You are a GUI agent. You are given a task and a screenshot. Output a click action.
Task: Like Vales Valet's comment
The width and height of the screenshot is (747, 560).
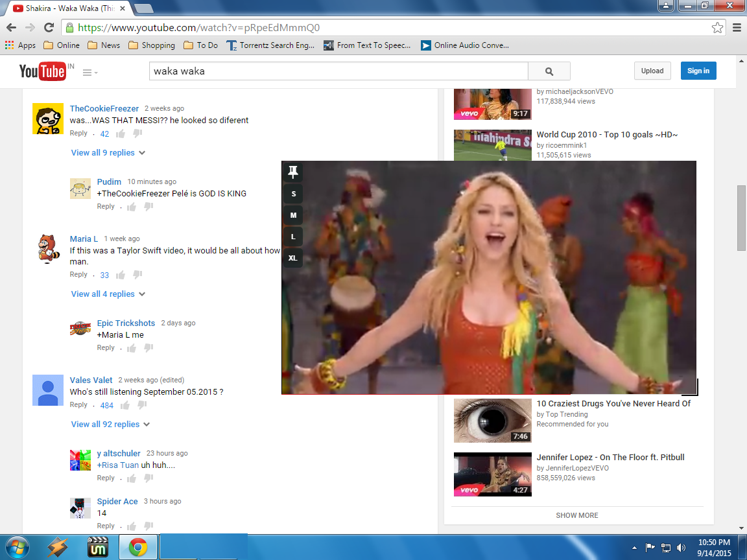point(124,405)
